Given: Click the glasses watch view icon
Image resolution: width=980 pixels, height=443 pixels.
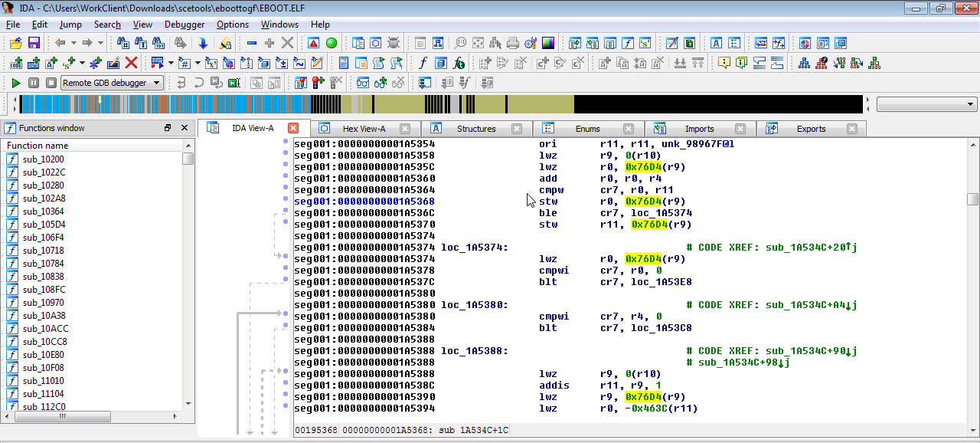Looking at the screenshot, I should 363,83.
